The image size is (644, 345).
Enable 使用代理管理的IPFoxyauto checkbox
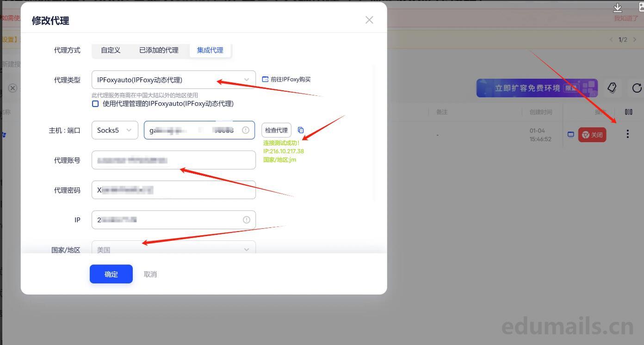point(95,103)
